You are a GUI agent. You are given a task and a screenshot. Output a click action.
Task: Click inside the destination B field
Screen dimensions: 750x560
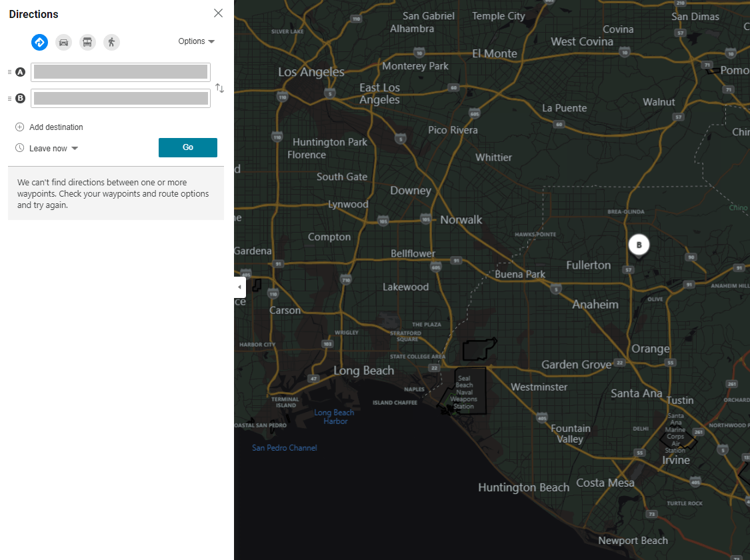pyautogui.click(x=120, y=98)
